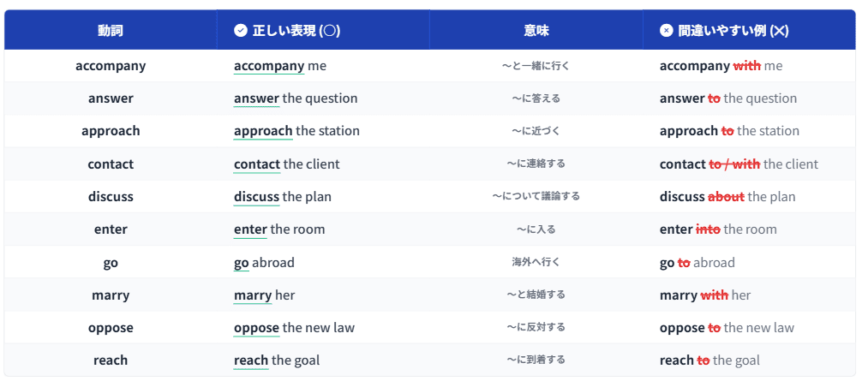The height and width of the screenshot is (381, 868).
Task: Click the underlined 'answer' in answer the question
Action: [256, 98]
